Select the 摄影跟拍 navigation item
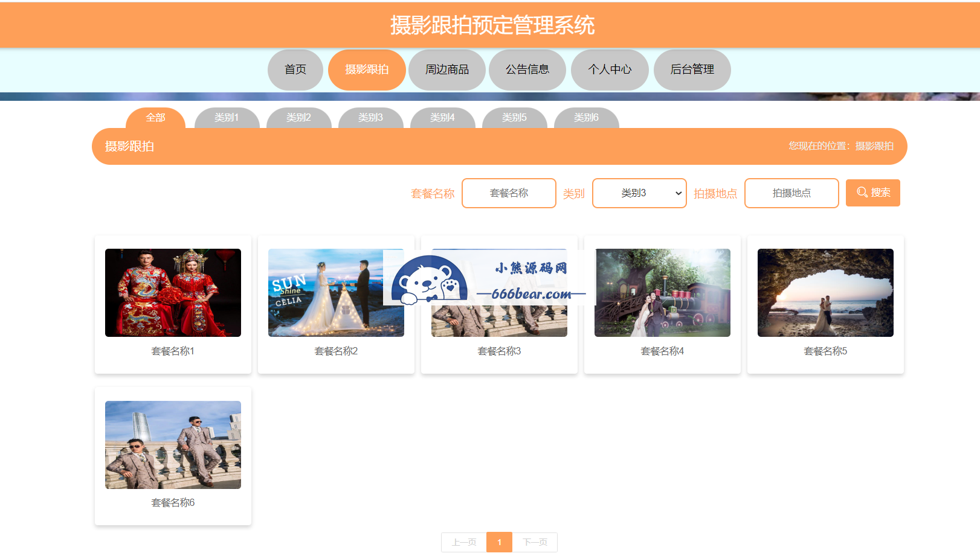Screen dimensions: 980x556 (x=367, y=70)
